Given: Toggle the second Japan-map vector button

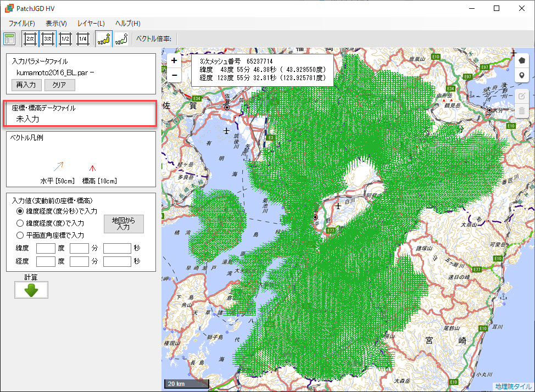Looking at the screenshot, I should (121, 39).
